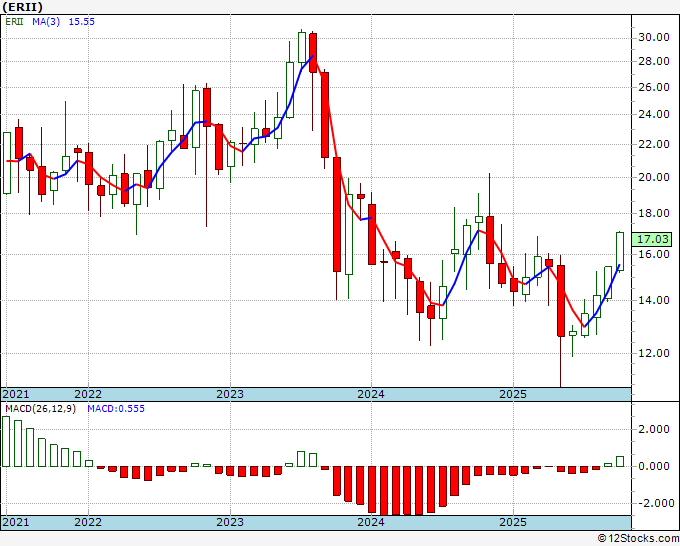Click the 26.00 price axis label
This screenshot has width=680, height=546.
point(654,87)
